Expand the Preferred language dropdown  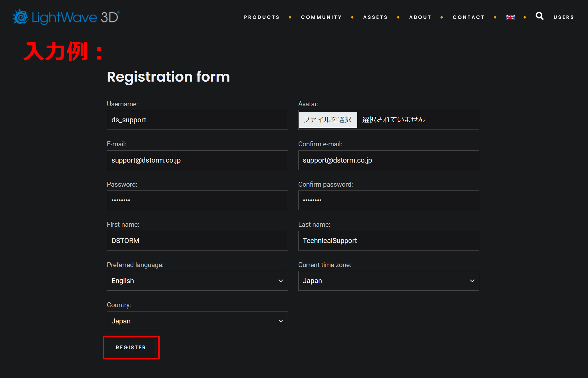pyautogui.click(x=197, y=281)
